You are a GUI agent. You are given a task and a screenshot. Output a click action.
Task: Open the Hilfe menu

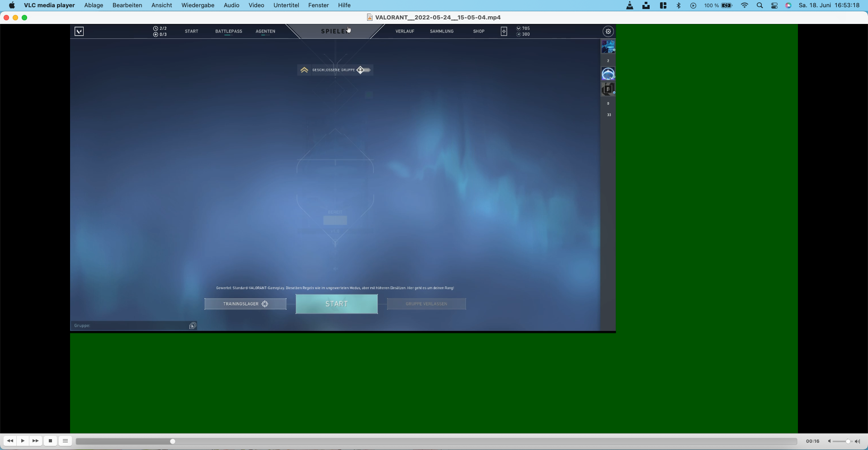[x=344, y=5]
